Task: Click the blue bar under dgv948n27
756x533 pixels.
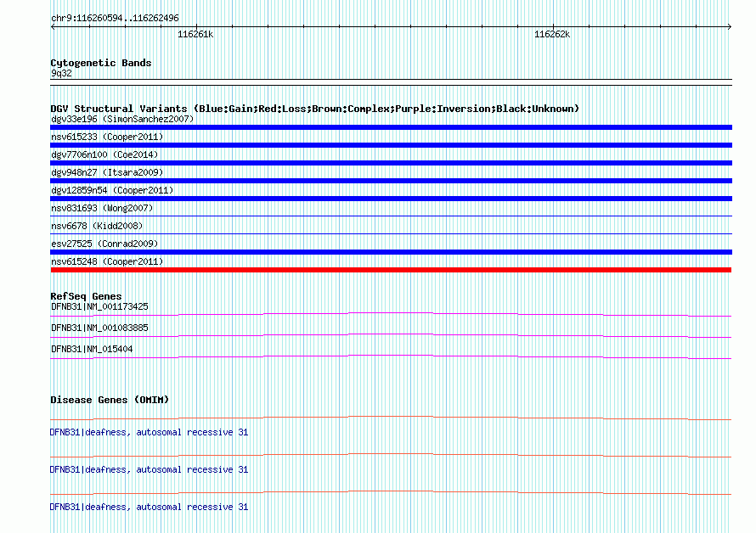Action: click(391, 181)
